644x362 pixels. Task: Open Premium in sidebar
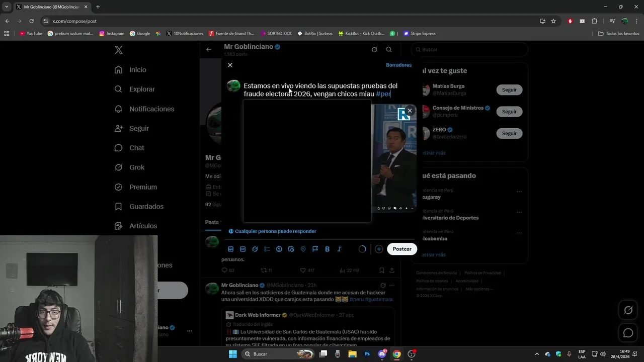(135, 187)
